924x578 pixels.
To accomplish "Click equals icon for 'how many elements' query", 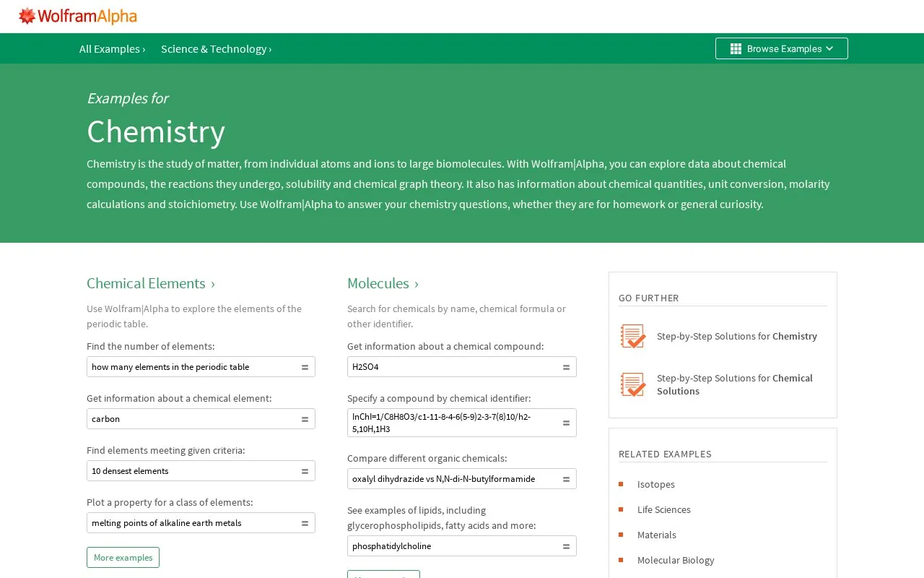I will click(305, 367).
